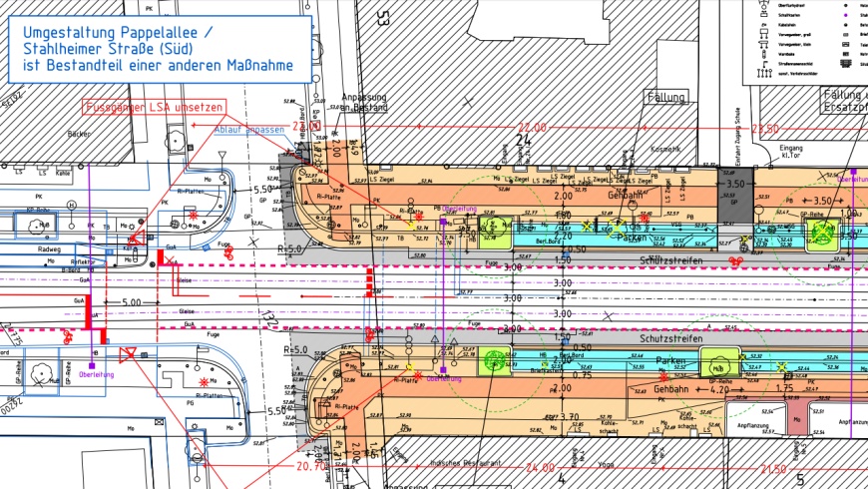Image resolution: width=868 pixels, height=489 pixels.
Task: Select the '5.00' dimension across the tracks
Action: pos(131,302)
